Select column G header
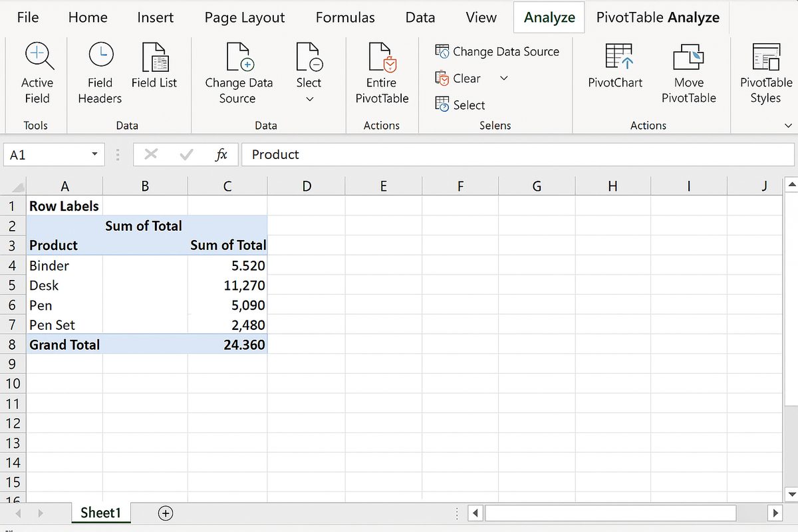The height and width of the screenshot is (532, 798). click(x=537, y=186)
